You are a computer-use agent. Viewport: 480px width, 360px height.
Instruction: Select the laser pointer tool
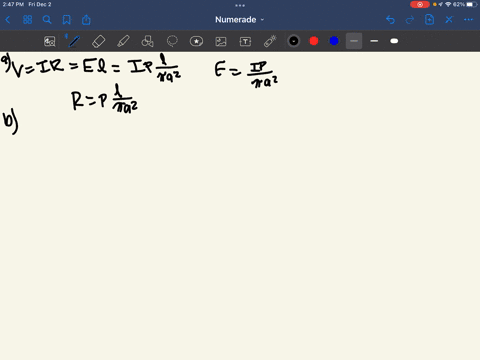click(x=270, y=41)
